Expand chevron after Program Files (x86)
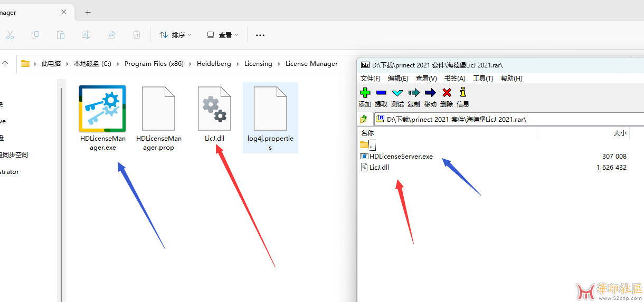644x302 pixels. 190,64
